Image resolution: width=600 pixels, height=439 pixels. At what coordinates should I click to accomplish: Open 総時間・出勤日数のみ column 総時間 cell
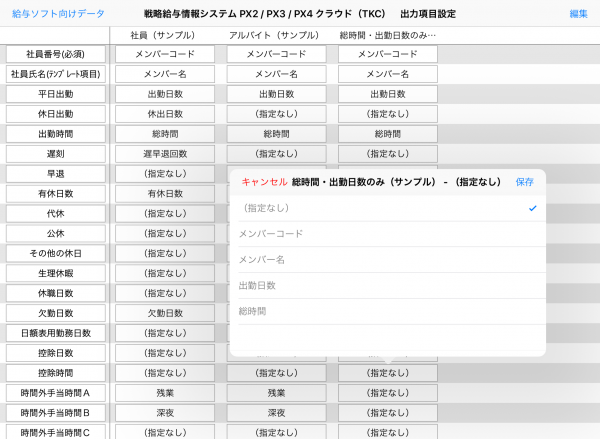[x=388, y=134]
